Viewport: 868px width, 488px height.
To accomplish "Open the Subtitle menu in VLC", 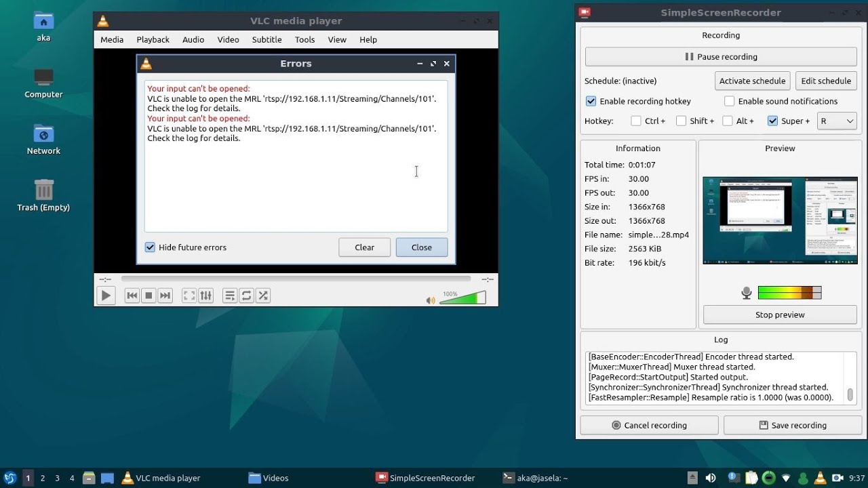I will 267,39.
